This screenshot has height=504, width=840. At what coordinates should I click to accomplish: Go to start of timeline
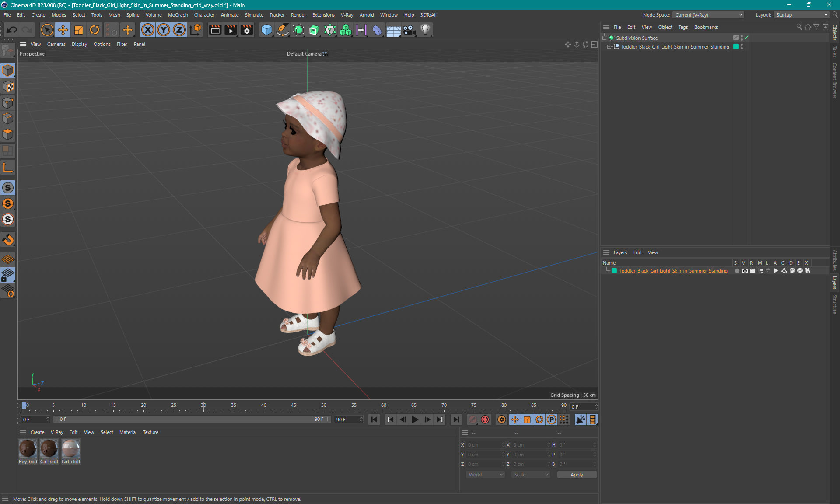pos(374,420)
